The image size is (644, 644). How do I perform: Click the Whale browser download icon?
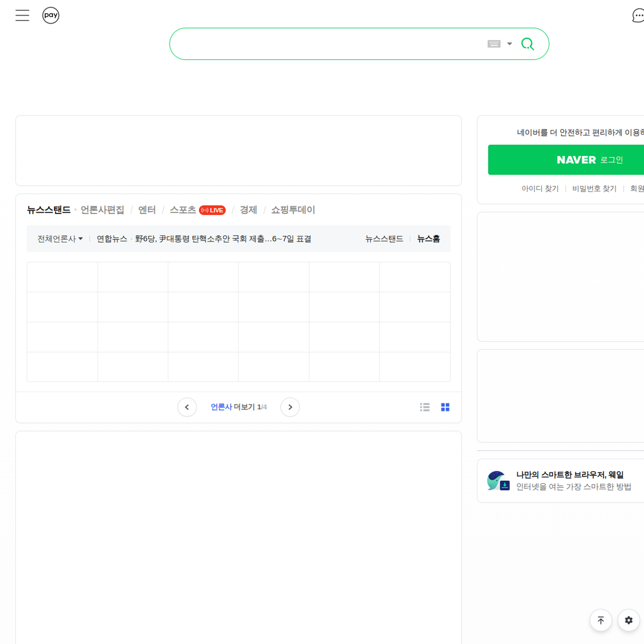tap(498, 481)
